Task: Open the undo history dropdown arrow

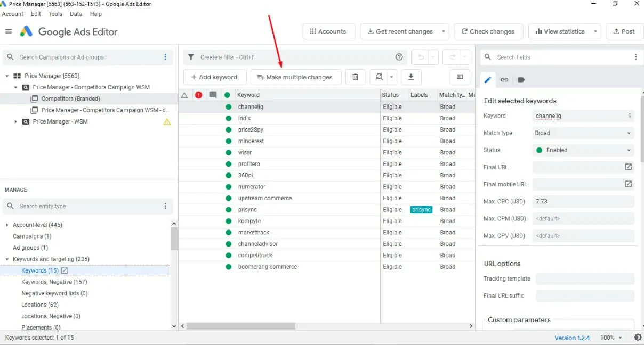Action: (x=433, y=57)
